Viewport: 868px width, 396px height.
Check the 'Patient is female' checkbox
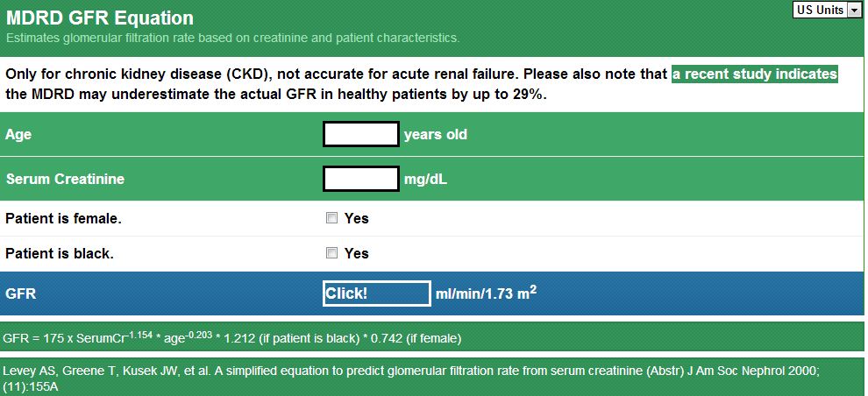click(x=331, y=218)
